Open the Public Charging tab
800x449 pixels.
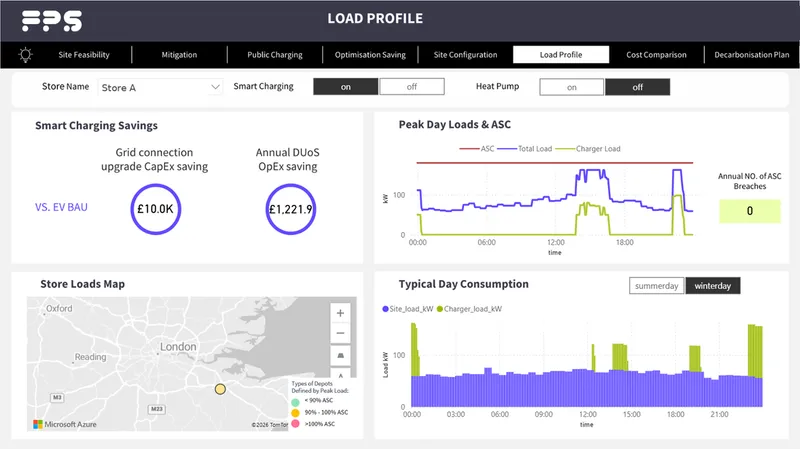point(275,55)
